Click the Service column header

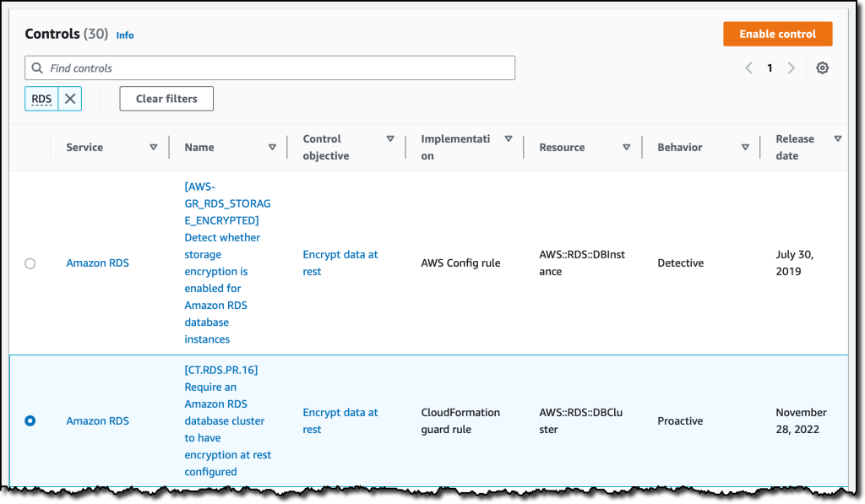(x=84, y=147)
